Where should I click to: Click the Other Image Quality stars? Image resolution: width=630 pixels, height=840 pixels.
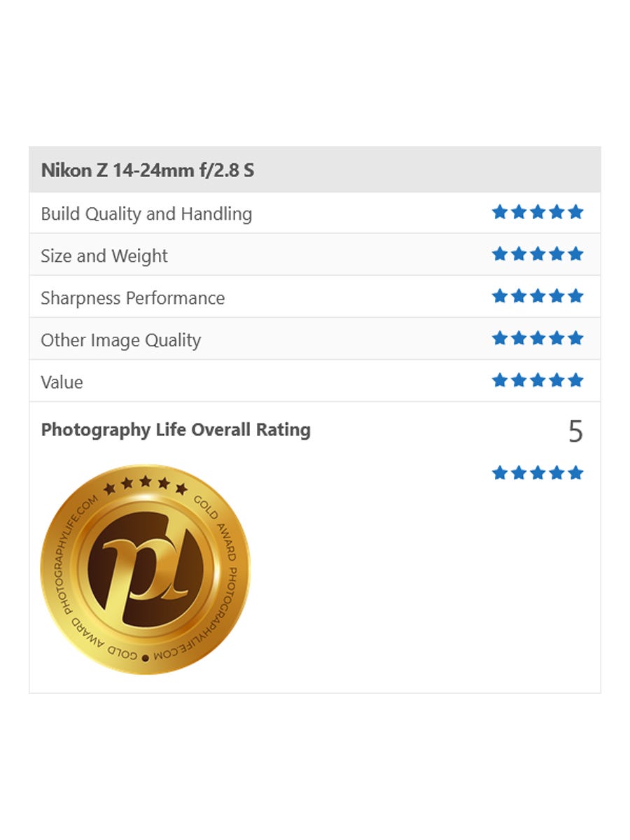point(538,338)
